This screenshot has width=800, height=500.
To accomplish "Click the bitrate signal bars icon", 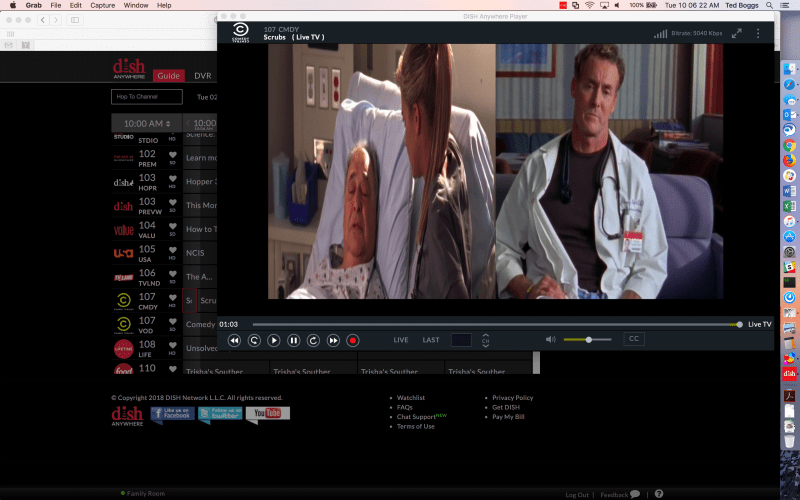I will [x=661, y=34].
